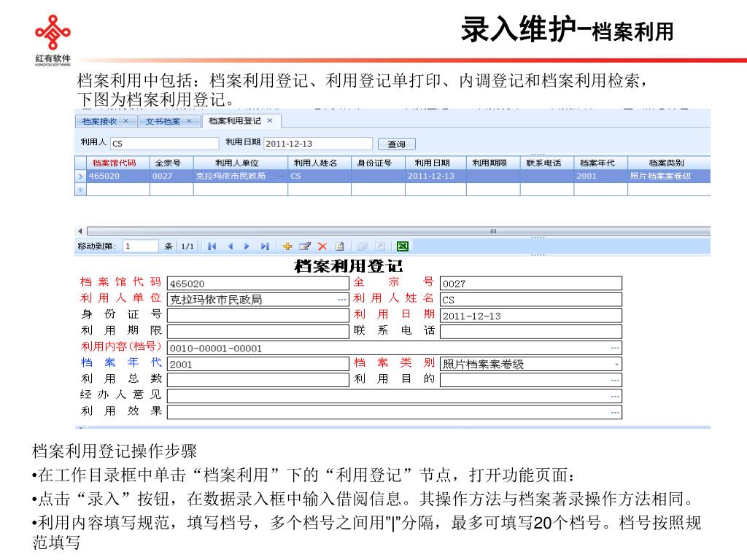This screenshot has height=560, width=747.
Task: Click the new-row asterisk marker in the grid
Action: (x=80, y=190)
